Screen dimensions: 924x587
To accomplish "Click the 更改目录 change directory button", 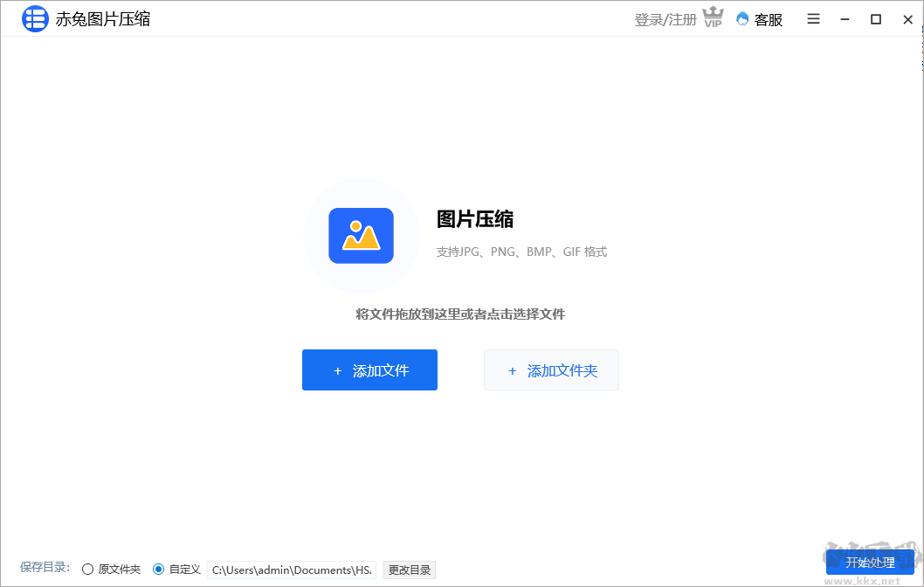I will tap(409, 570).
